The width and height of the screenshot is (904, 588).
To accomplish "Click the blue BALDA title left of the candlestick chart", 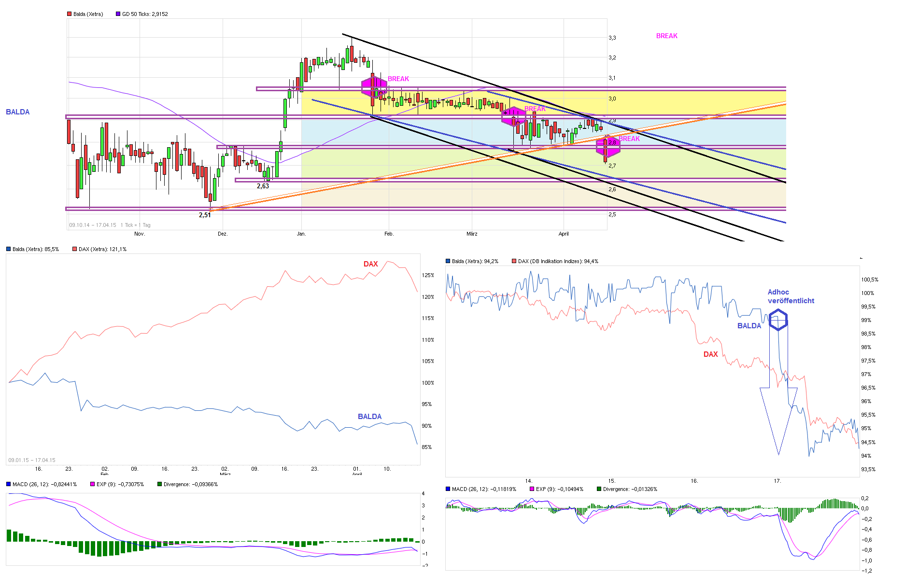I will coord(18,112).
